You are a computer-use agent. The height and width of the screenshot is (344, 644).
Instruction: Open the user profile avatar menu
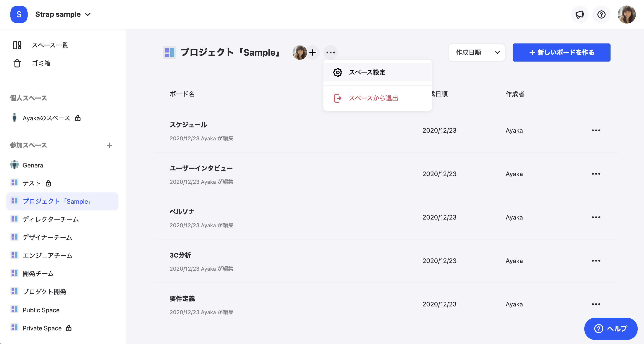coord(626,14)
